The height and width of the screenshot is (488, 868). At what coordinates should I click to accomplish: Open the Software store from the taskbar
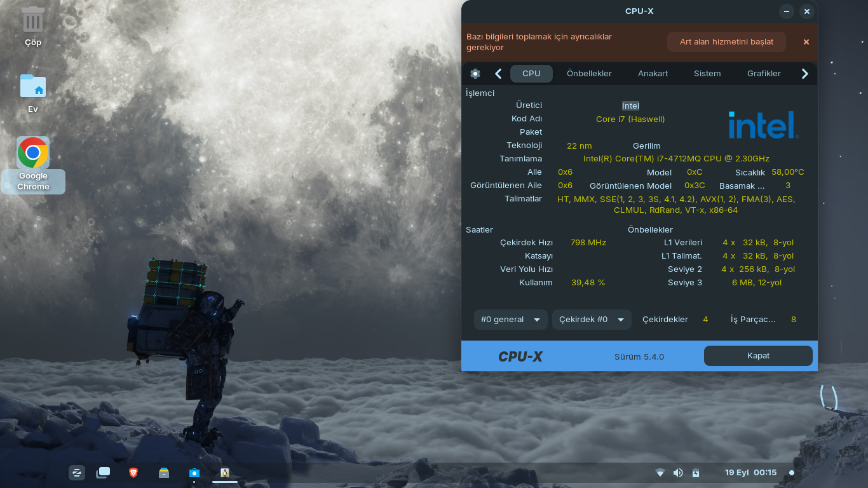pyautogui.click(x=194, y=473)
